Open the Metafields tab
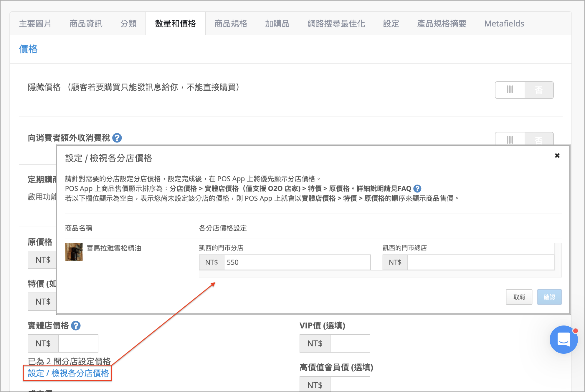585x392 pixels. click(x=504, y=24)
